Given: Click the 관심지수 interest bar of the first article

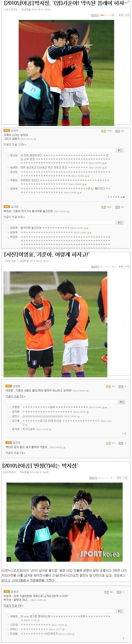Looking at the screenshot, I should (105, 15).
